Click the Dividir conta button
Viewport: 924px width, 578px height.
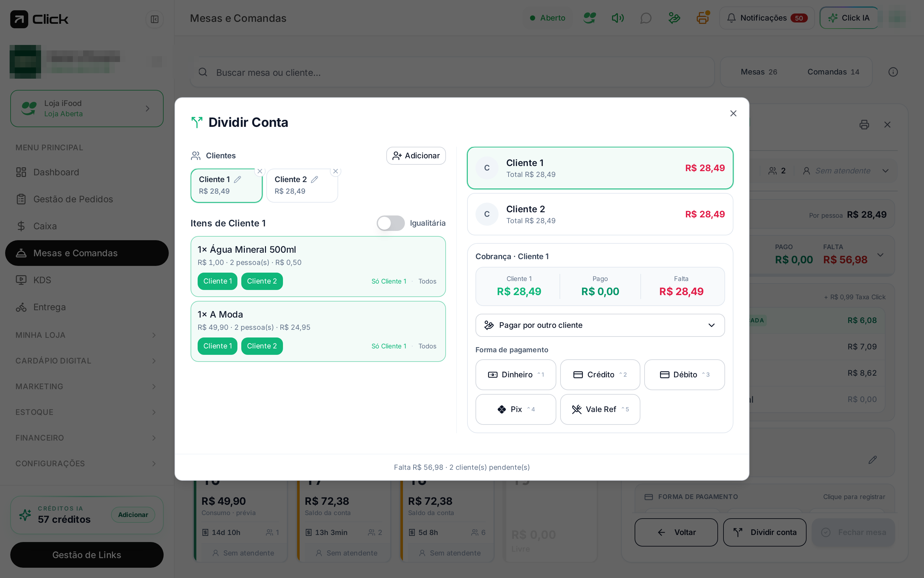[x=765, y=532]
